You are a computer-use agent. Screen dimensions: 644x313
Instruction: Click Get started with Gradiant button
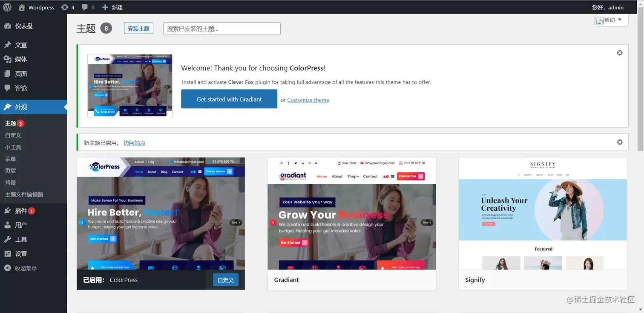click(x=229, y=99)
